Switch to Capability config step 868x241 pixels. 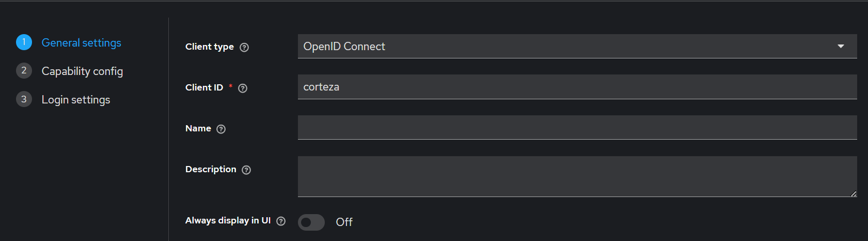click(82, 71)
